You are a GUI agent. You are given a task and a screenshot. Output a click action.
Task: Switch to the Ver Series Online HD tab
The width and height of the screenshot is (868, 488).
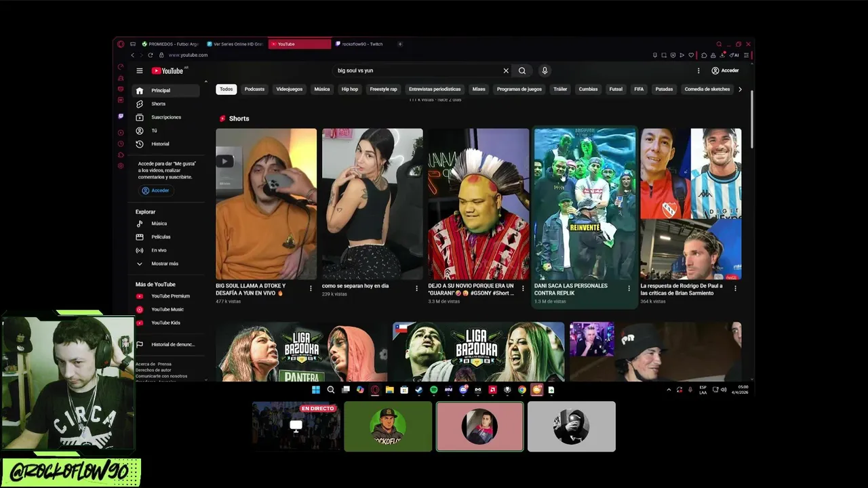coord(235,44)
